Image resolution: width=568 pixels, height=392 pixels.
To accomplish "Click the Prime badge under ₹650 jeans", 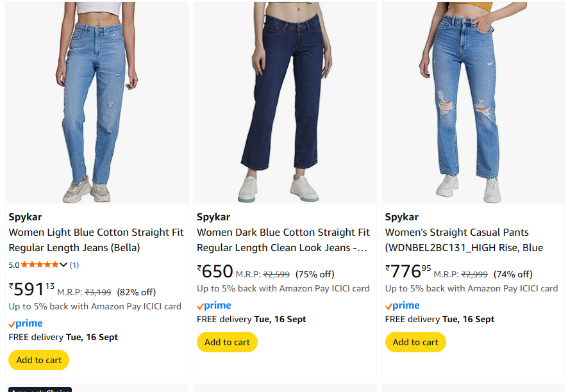I will click(214, 306).
